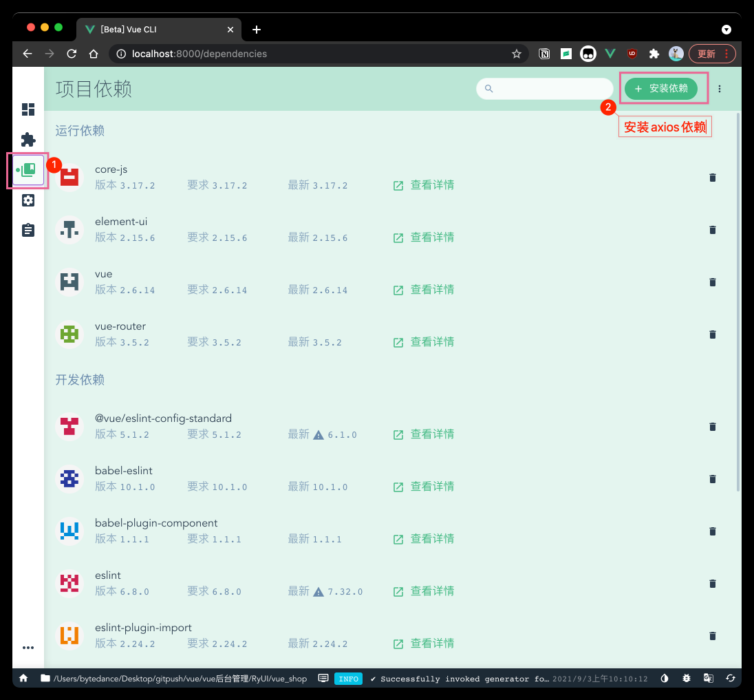Open the project dashboard sidebar icon
Image resolution: width=754 pixels, height=700 pixels.
click(x=28, y=109)
